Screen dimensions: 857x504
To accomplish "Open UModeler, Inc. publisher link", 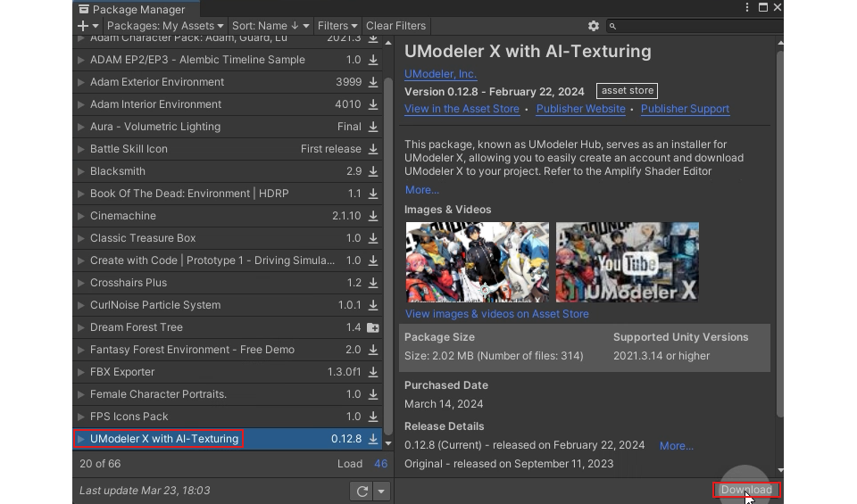I will pos(440,74).
